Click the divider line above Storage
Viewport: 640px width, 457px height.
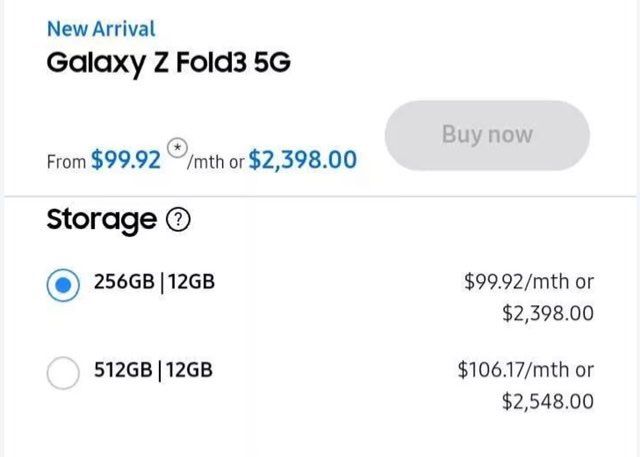(320, 197)
